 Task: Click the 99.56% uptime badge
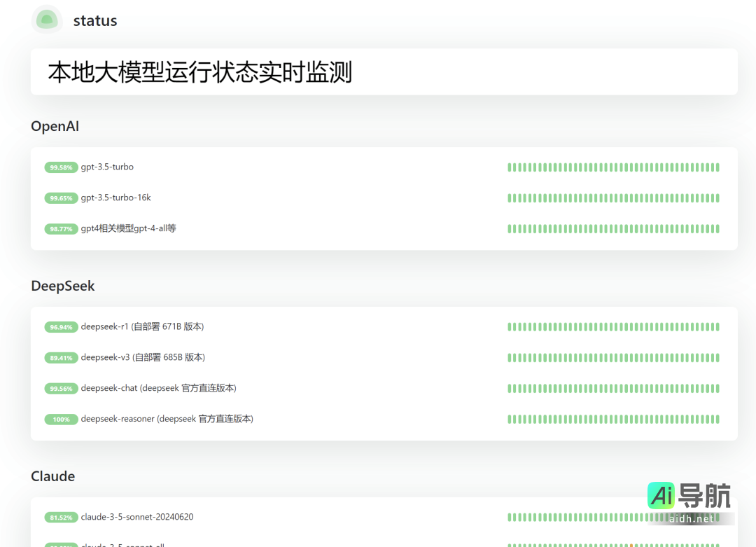61,388
